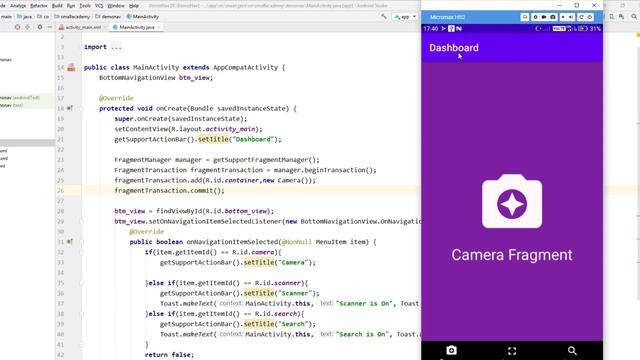The width and height of the screenshot is (640, 360).
Task: Hide the project panel with minus icon
Action: pyautogui.click(x=50, y=27)
